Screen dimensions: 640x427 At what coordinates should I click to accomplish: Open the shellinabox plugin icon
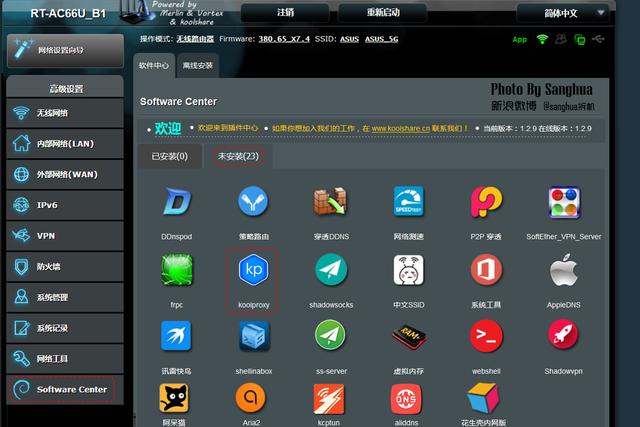[x=253, y=337]
